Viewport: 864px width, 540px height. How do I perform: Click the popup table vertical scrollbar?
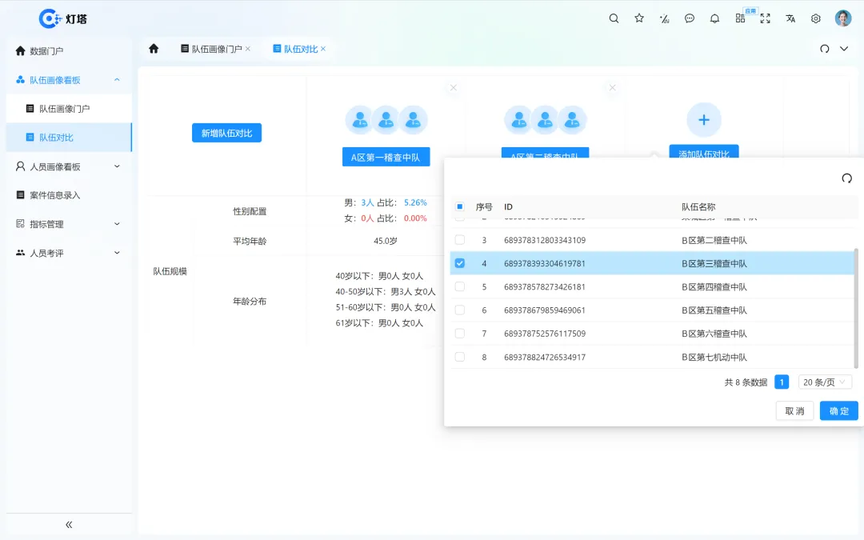pyautogui.click(x=856, y=308)
